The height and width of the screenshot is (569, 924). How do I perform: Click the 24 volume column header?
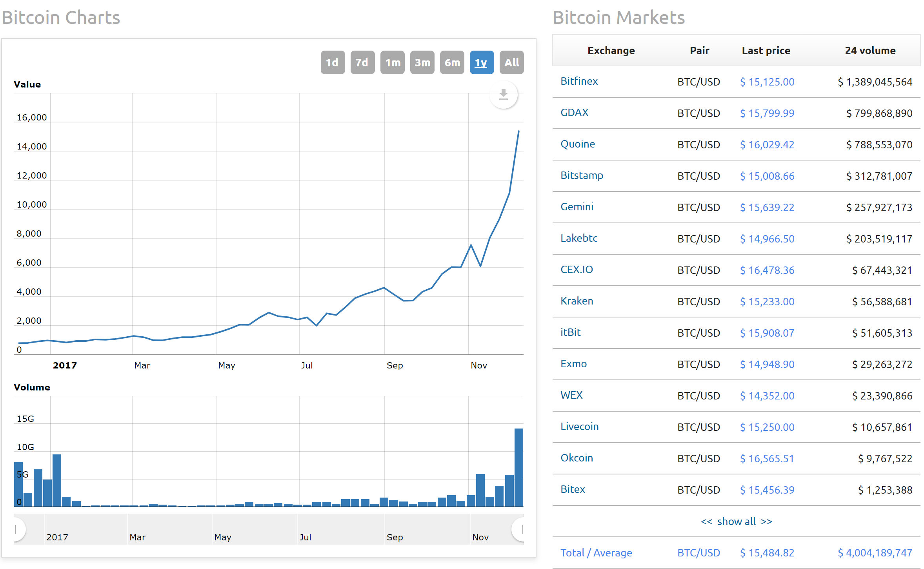coord(870,51)
